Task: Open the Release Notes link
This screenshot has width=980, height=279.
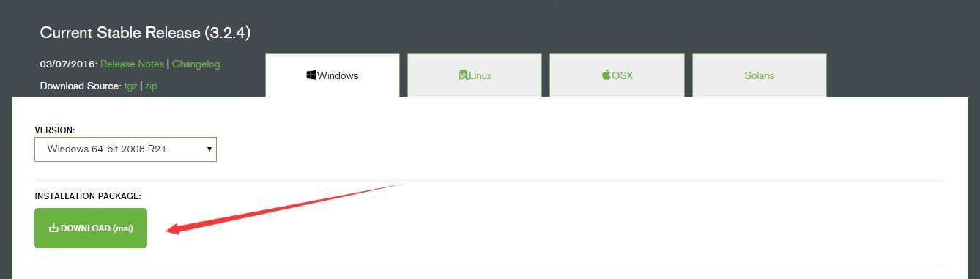Action: (x=133, y=64)
